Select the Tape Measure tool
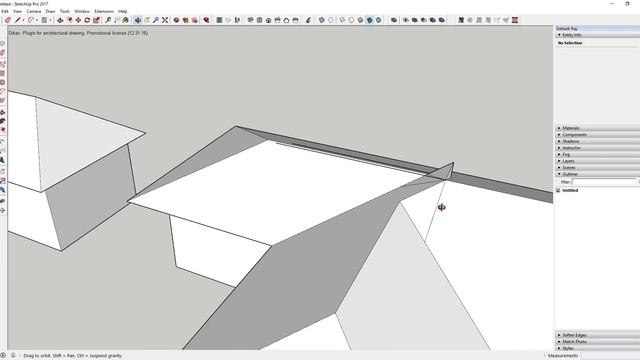 point(108,20)
